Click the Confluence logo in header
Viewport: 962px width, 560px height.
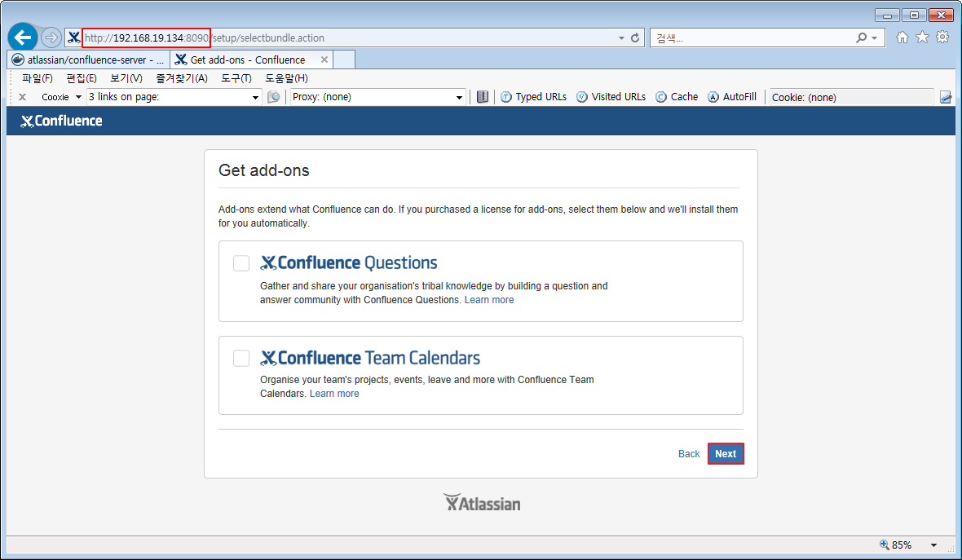61,121
